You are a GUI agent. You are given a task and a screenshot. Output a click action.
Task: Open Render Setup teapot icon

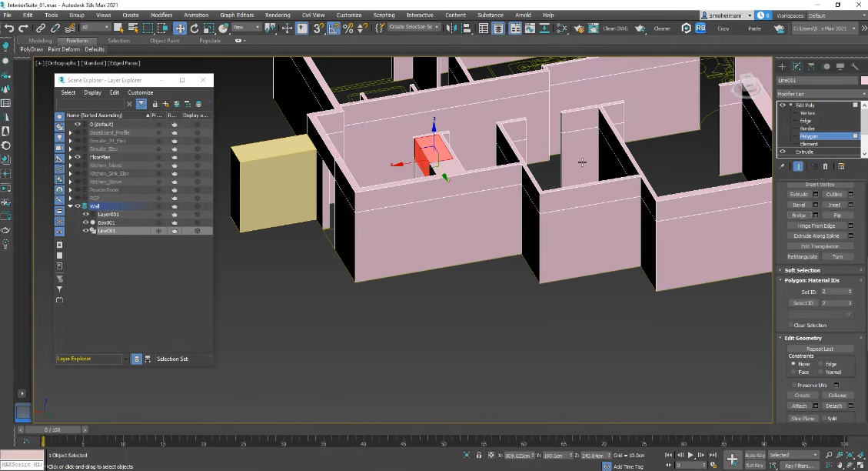click(578, 28)
